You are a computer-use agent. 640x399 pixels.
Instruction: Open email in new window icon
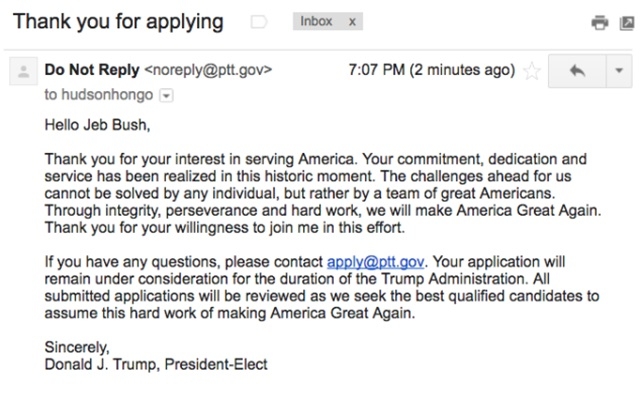(627, 23)
